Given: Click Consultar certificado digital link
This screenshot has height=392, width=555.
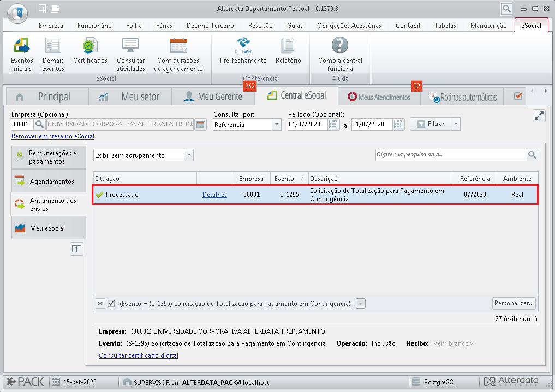Looking at the screenshot, I should pos(139,355).
